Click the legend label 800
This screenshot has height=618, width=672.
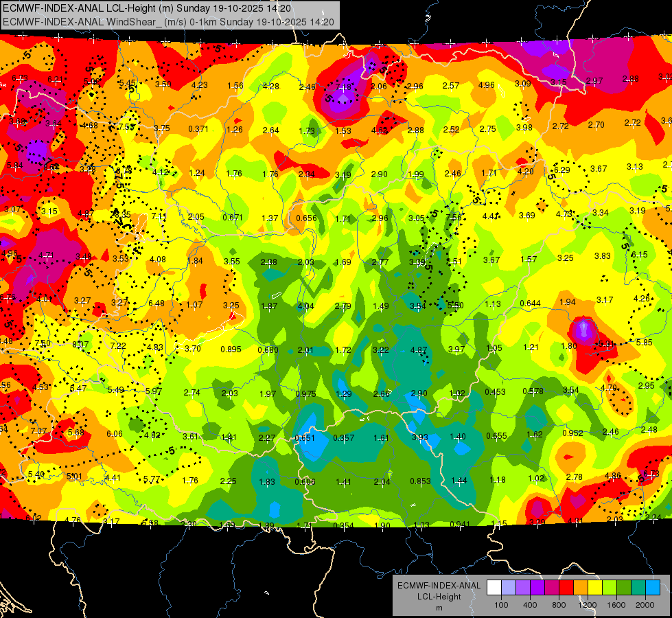pyautogui.click(x=559, y=605)
